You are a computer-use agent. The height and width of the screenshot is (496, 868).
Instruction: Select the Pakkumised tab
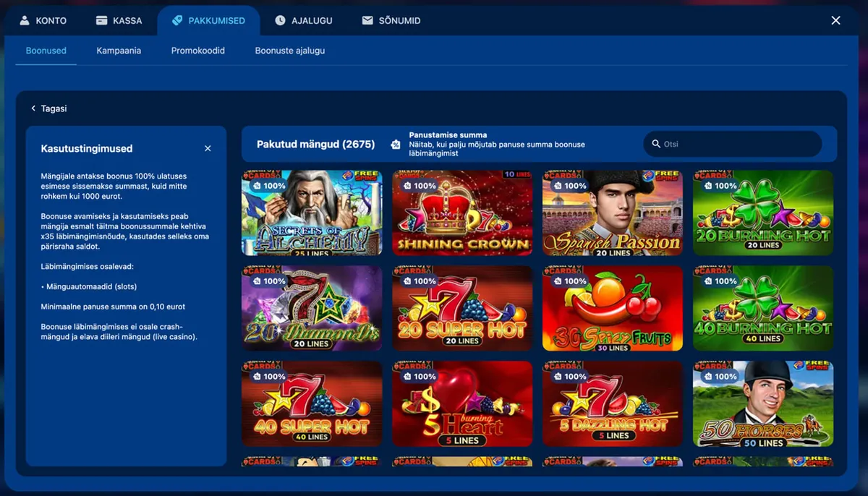click(x=208, y=21)
